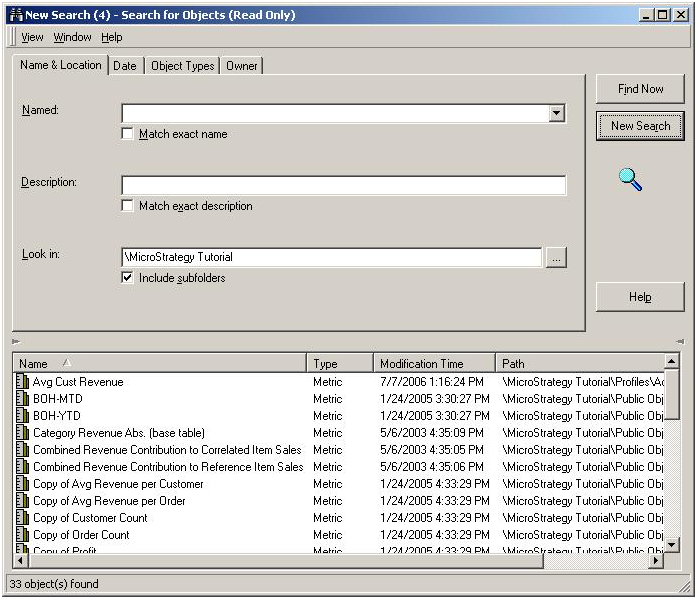Toggle Match exact description checkbox
697x599 pixels.
(127, 206)
